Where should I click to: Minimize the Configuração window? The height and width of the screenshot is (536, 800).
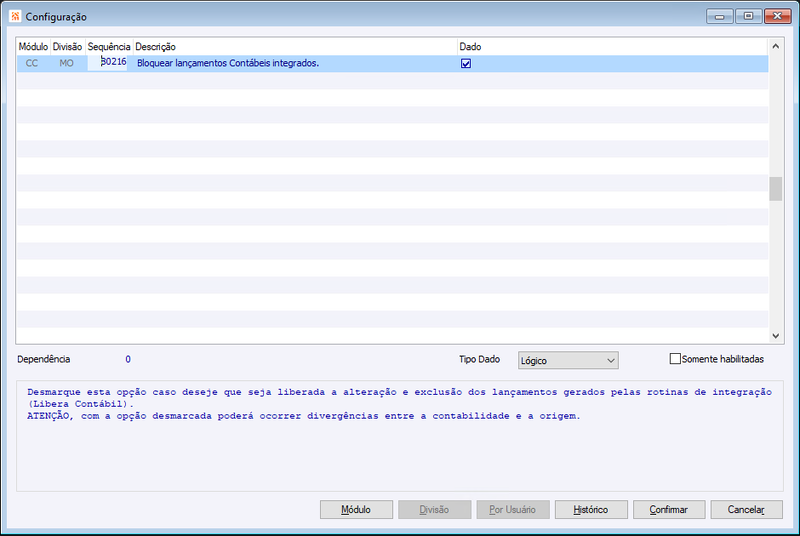(720, 16)
